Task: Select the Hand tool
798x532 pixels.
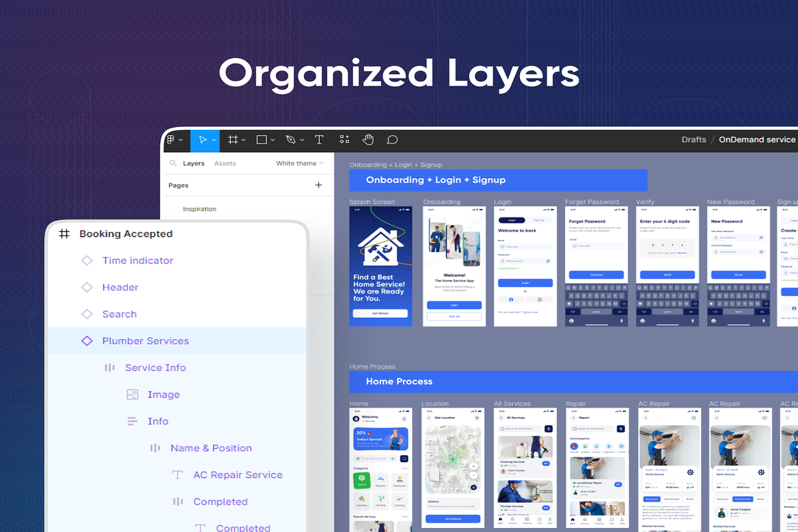Action: coord(368,140)
